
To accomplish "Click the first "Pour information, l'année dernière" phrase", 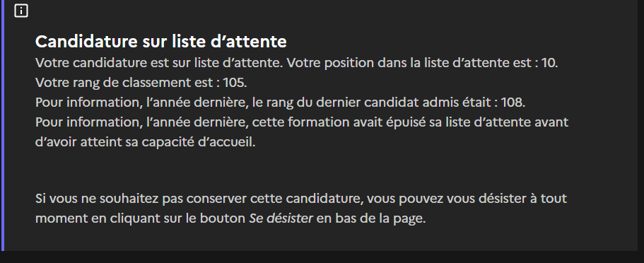I will (x=142, y=103).
